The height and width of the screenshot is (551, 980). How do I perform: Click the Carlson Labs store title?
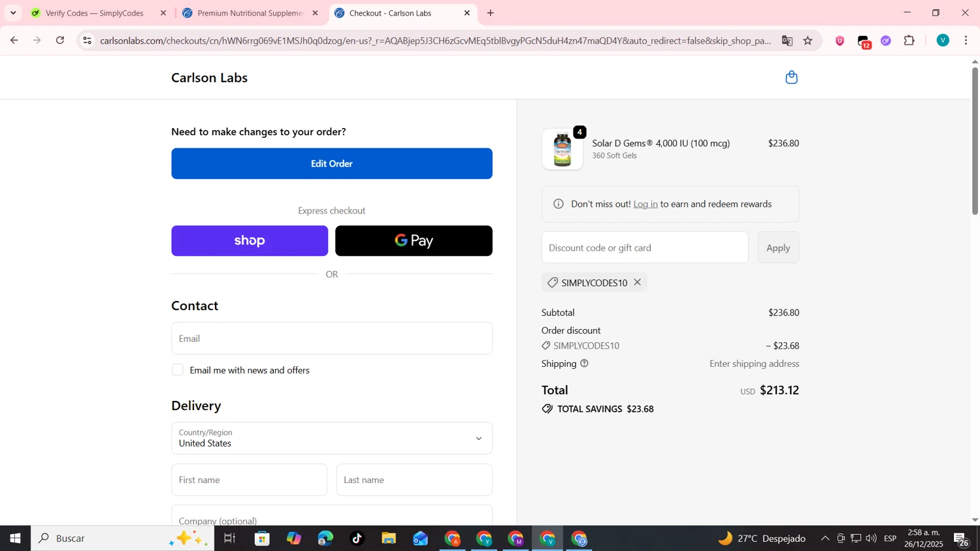click(x=209, y=78)
